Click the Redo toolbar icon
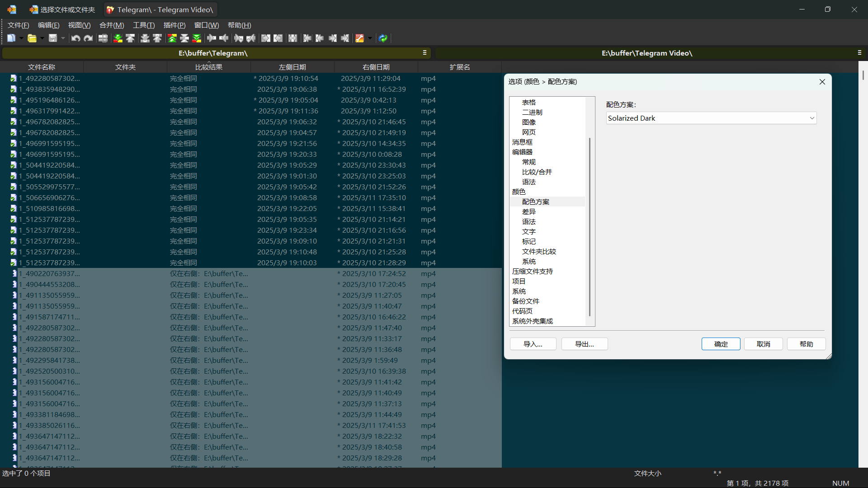The image size is (868, 488). tap(88, 38)
